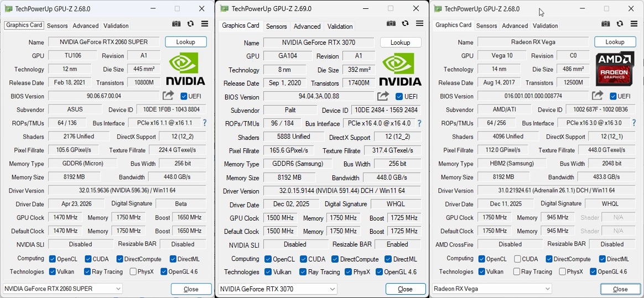
Task: Switch to Validation tab in Radeon RX Vega window
Action: [x=545, y=25]
